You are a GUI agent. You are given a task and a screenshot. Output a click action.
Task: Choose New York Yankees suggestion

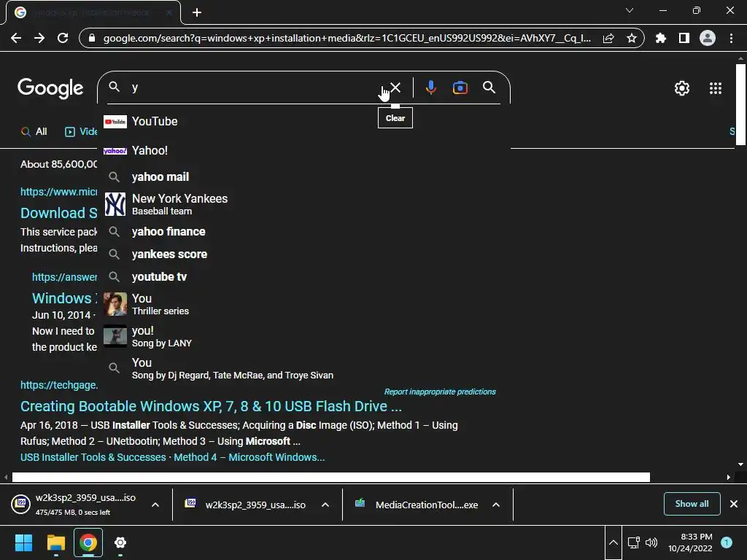303,204
